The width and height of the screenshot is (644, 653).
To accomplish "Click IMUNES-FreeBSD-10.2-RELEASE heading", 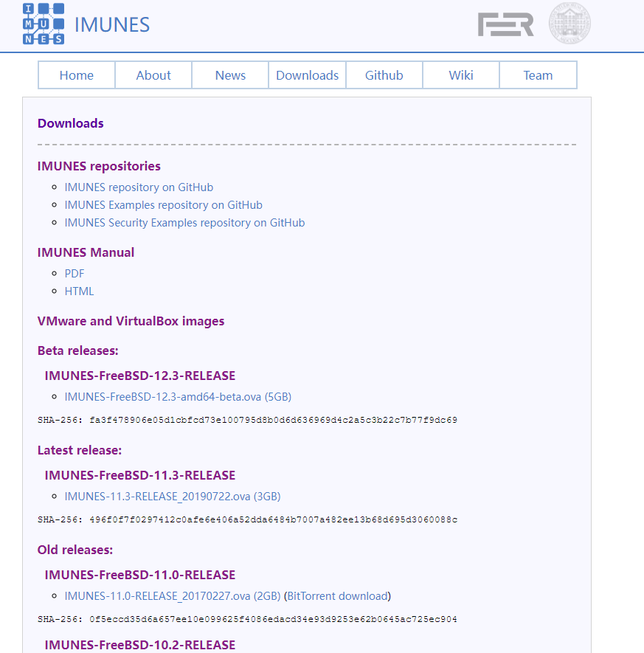I will pyautogui.click(x=140, y=645).
